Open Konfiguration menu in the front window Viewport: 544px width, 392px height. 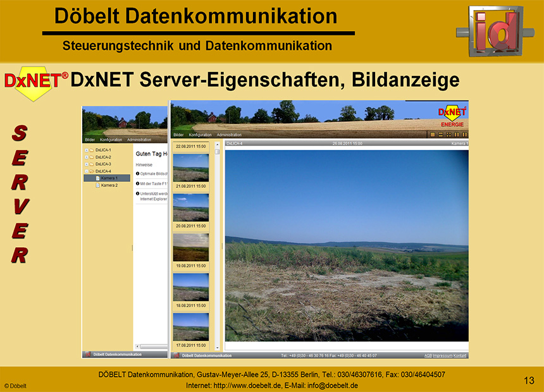coord(200,135)
